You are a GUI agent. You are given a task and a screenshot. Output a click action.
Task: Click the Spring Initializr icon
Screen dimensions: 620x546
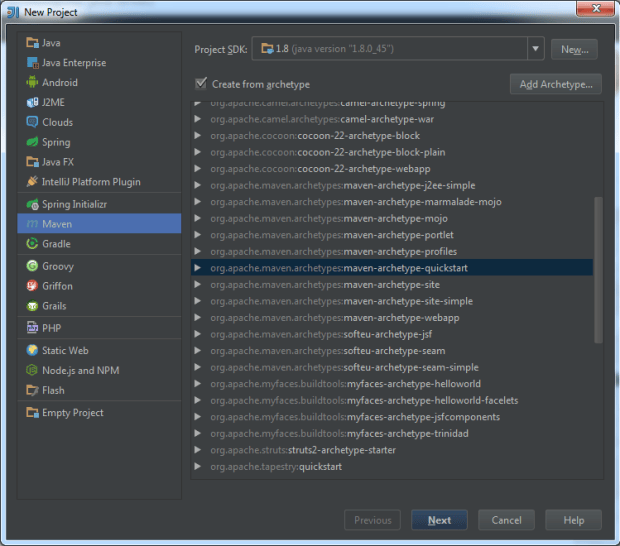(32, 204)
